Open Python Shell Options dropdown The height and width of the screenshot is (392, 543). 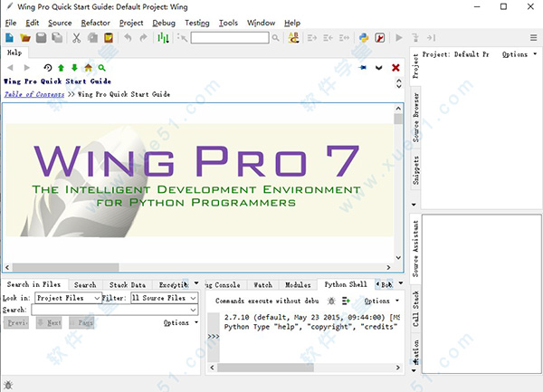381,301
